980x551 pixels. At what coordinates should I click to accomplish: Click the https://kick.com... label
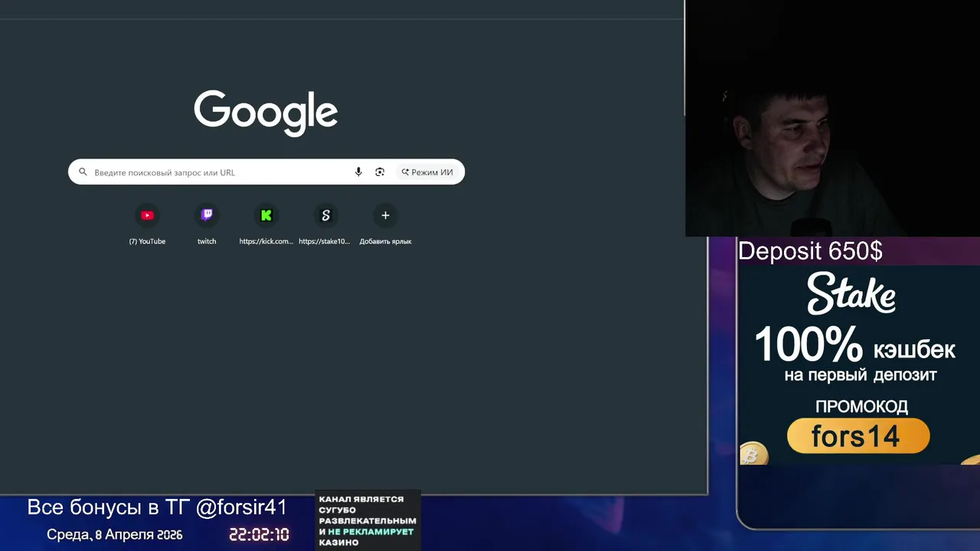tap(266, 241)
